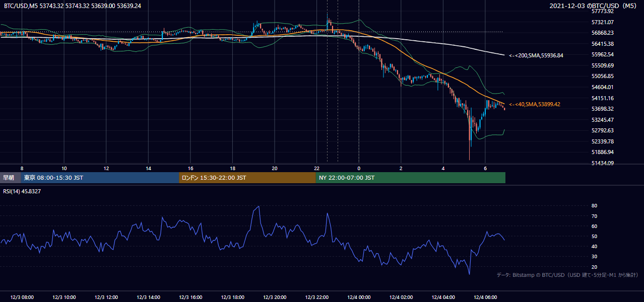
Task: Click RSI axis level 70
Action: point(594,216)
